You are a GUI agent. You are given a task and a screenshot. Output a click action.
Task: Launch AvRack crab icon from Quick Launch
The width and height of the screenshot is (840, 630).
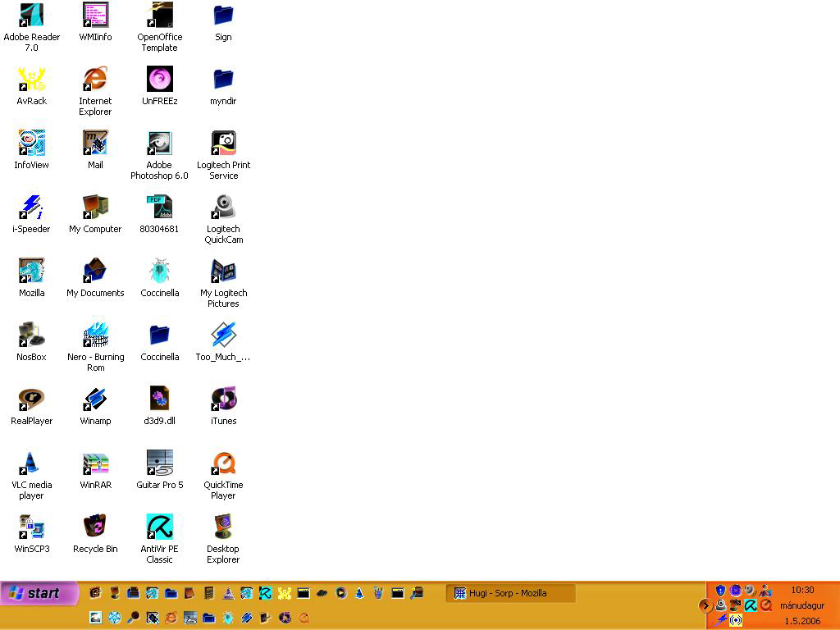coord(285,593)
